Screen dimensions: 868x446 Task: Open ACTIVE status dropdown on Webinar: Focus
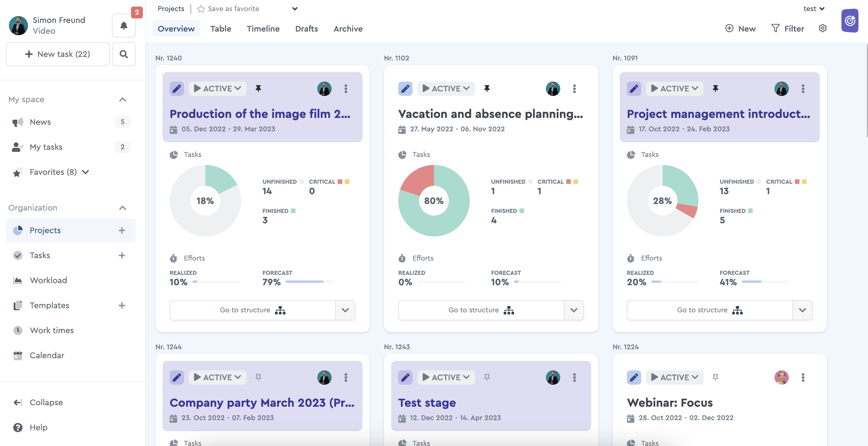(x=675, y=377)
